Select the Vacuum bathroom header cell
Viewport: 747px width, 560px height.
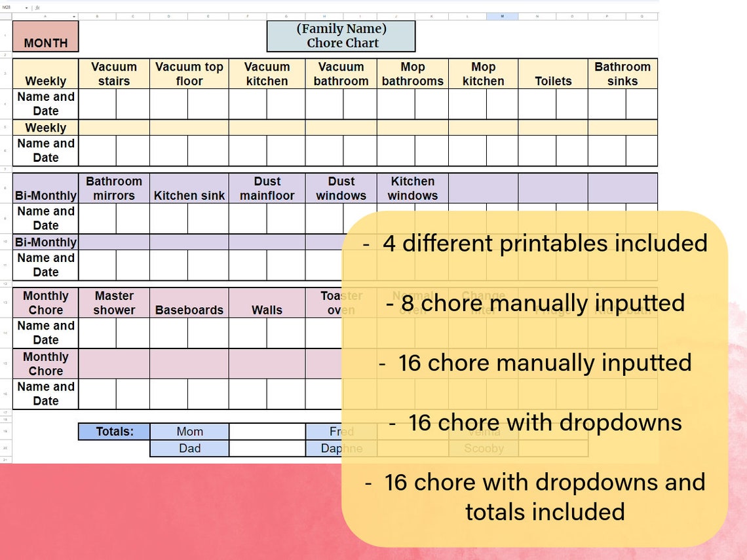pyautogui.click(x=341, y=73)
